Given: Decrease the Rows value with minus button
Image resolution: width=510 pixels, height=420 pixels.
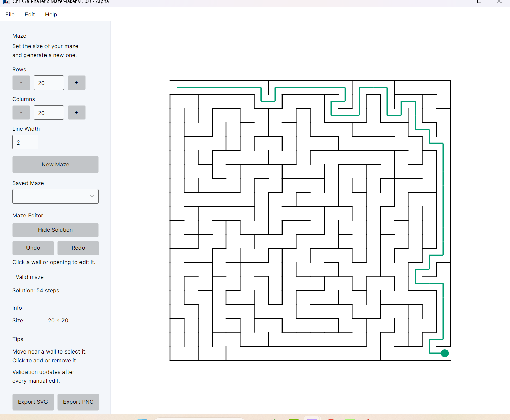Looking at the screenshot, I should pyautogui.click(x=21, y=83).
